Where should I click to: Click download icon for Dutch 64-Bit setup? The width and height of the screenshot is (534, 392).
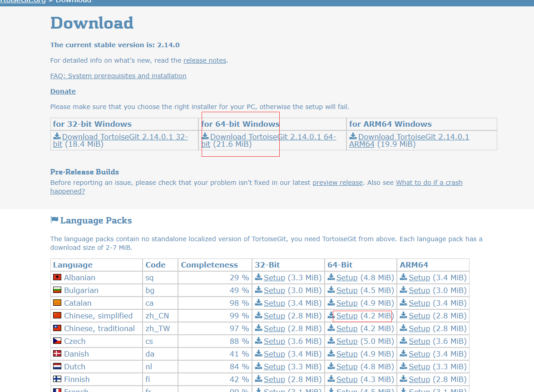point(331,367)
